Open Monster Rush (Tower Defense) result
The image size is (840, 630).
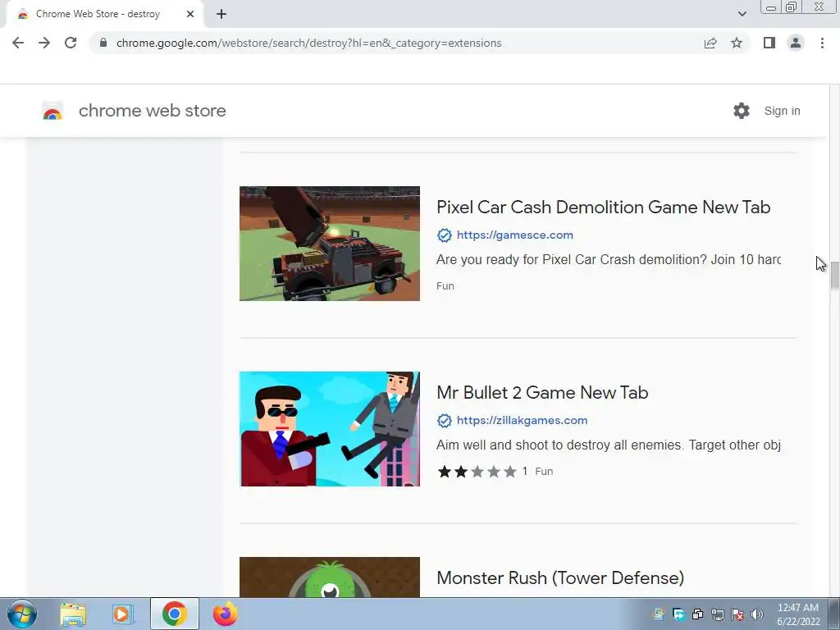[x=560, y=577]
